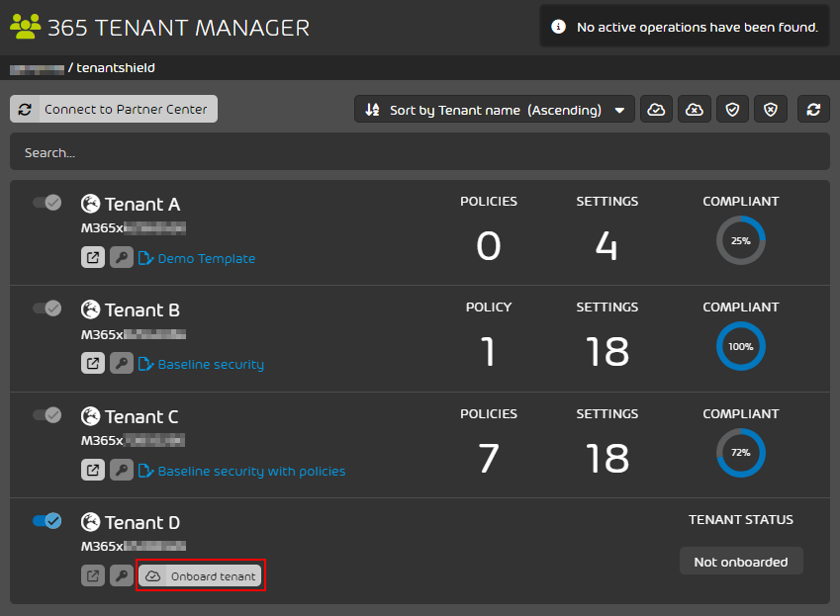The width and height of the screenshot is (840, 616).
Task: Toggle the Tenant C selection switch
Action: (47, 414)
